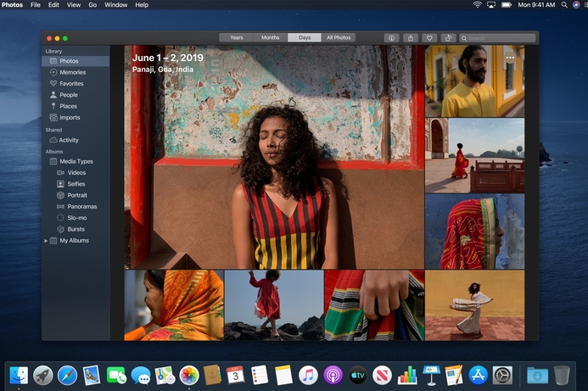Screen dimensions: 588x391
Task: Click the three-dot More button on the photo
Action: pyautogui.click(x=510, y=58)
